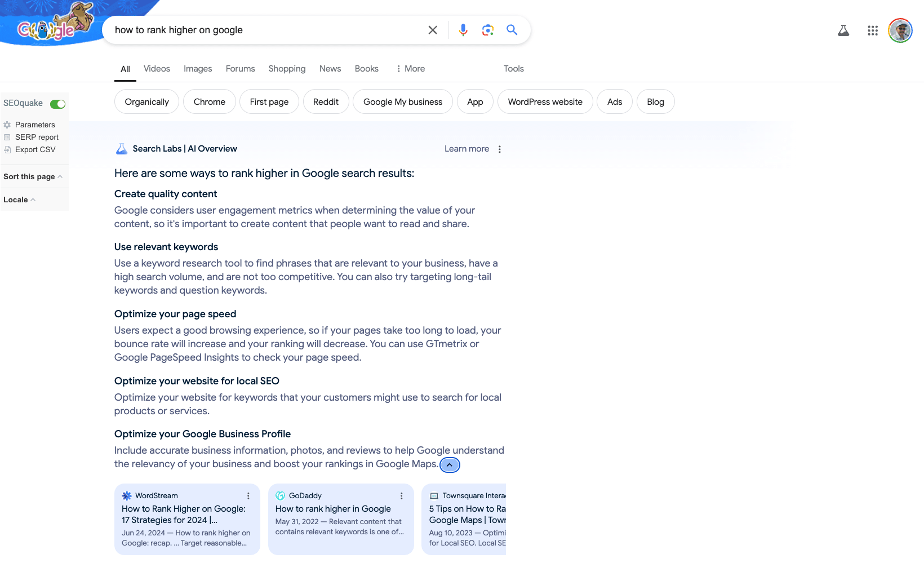Start voice search with microphone icon
The image size is (924, 563).
click(x=463, y=30)
